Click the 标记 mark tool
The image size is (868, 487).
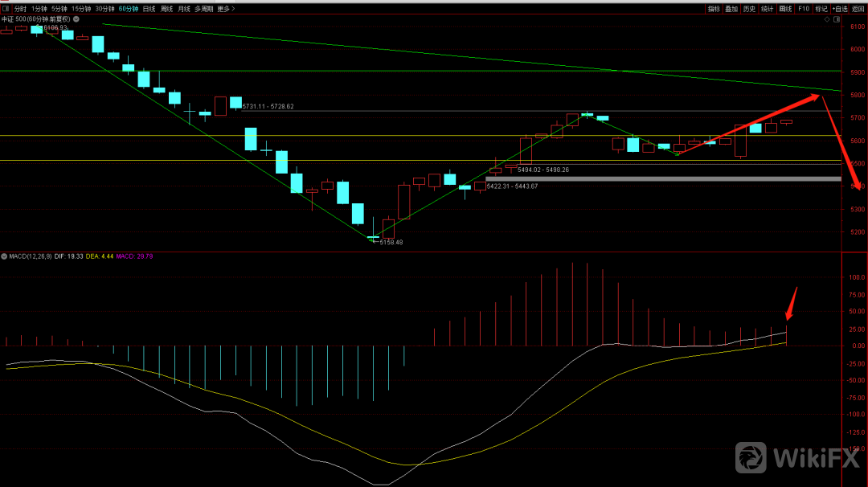point(821,9)
